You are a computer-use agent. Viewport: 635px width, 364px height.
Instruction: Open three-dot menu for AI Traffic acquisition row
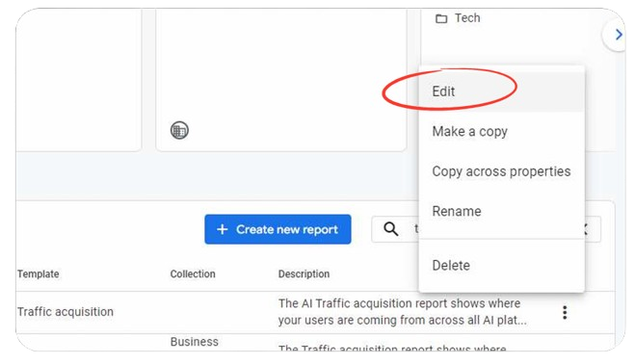(x=565, y=312)
